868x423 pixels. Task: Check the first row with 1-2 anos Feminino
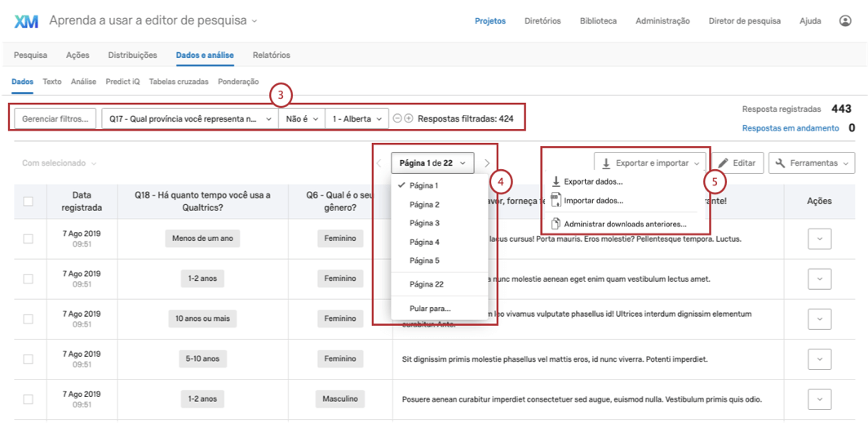coord(29,278)
